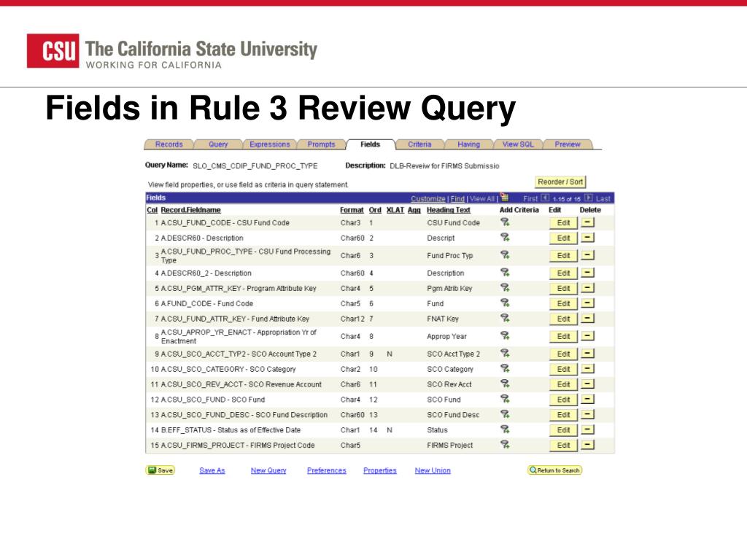The width and height of the screenshot is (747, 560).
Task: Edit the Approp Year field
Action: 564,337
